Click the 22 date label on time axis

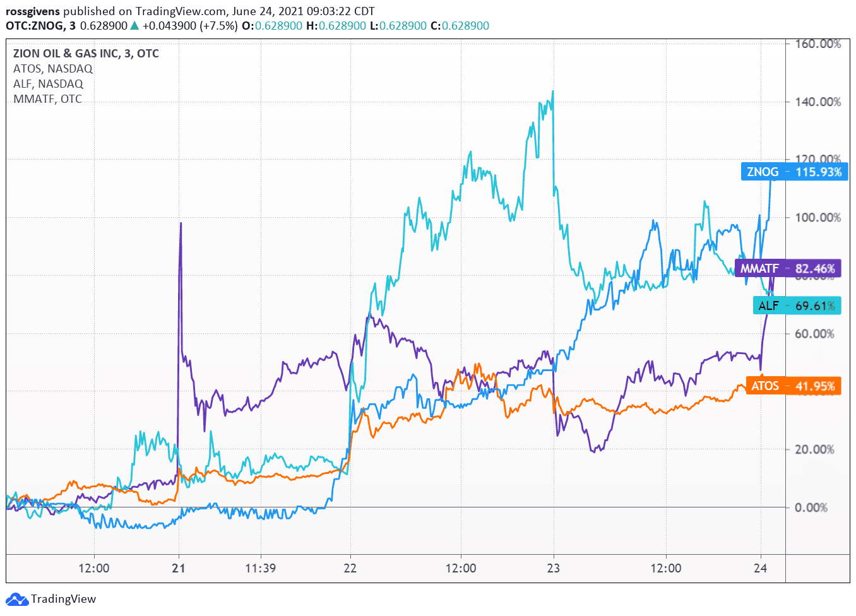350,568
